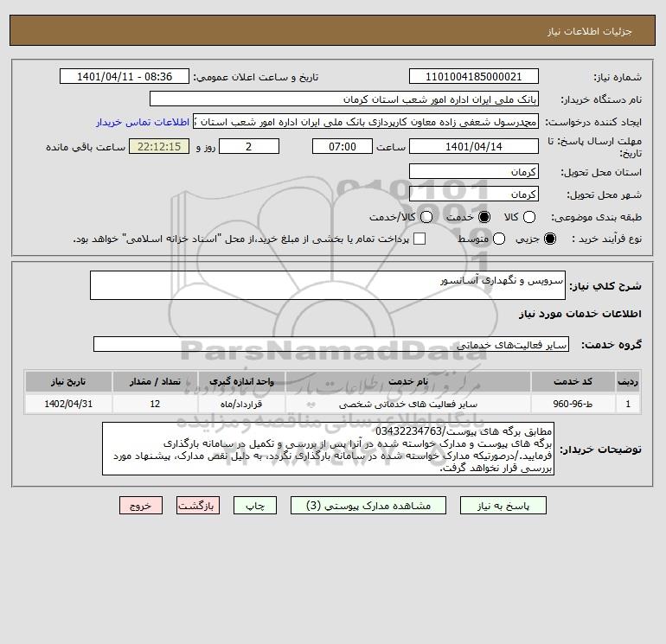
Task: Click the unit cell قرارداد/ماه
Action: (241, 405)
